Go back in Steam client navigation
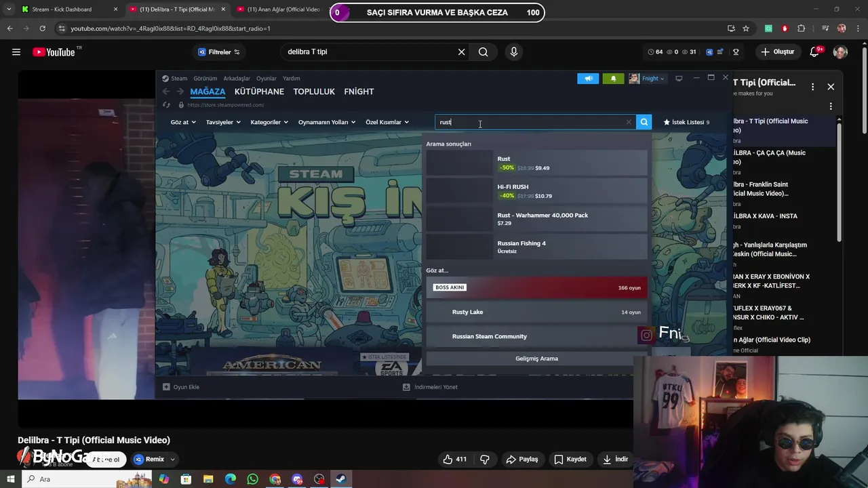Viewport: 868px width, 488px height. click(x=166, y=91)
